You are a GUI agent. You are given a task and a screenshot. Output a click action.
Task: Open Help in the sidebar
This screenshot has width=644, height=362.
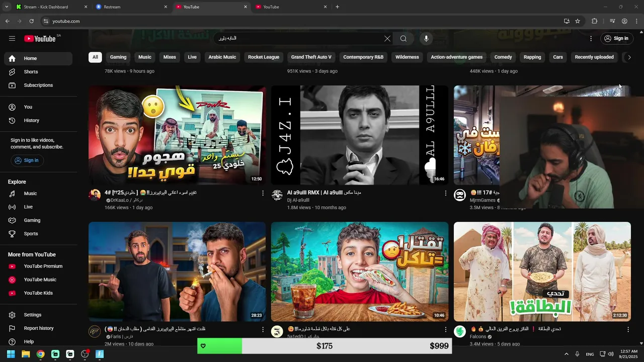pos(38,342)
